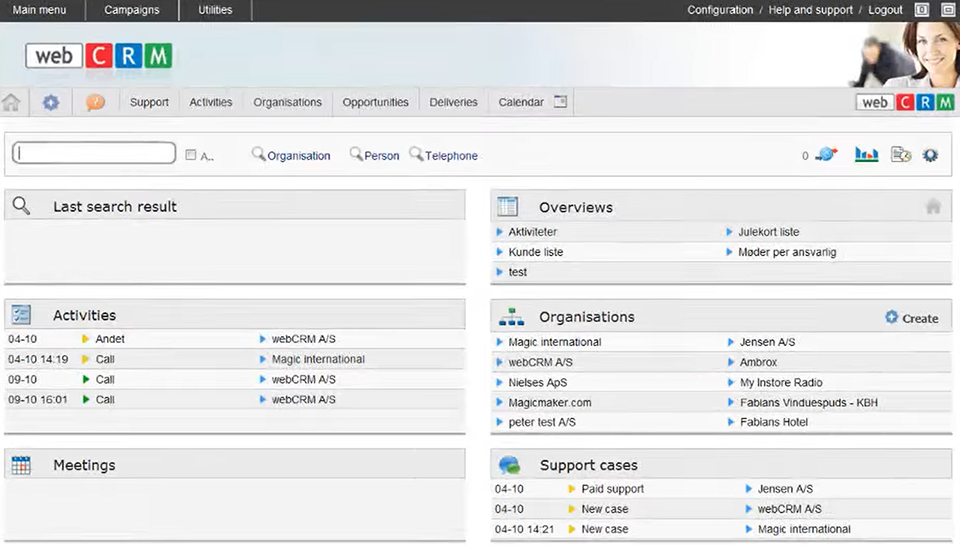Open Fabians Hotel organisation

tap(774, 423)
